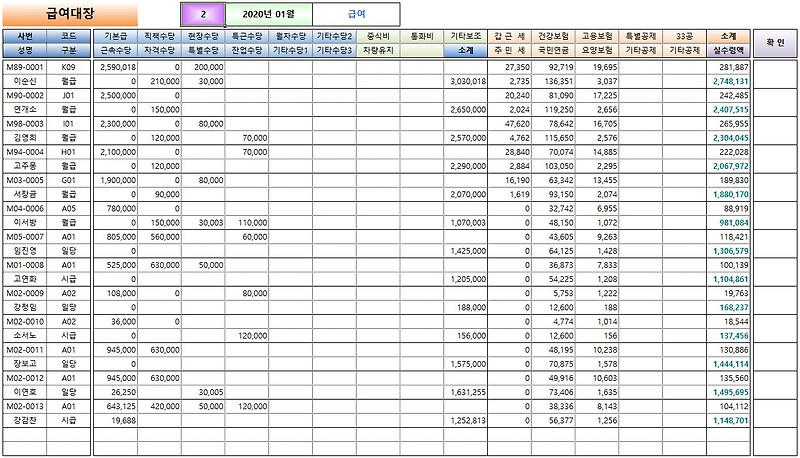Click net pay value 2,067,972

[728, 166]
